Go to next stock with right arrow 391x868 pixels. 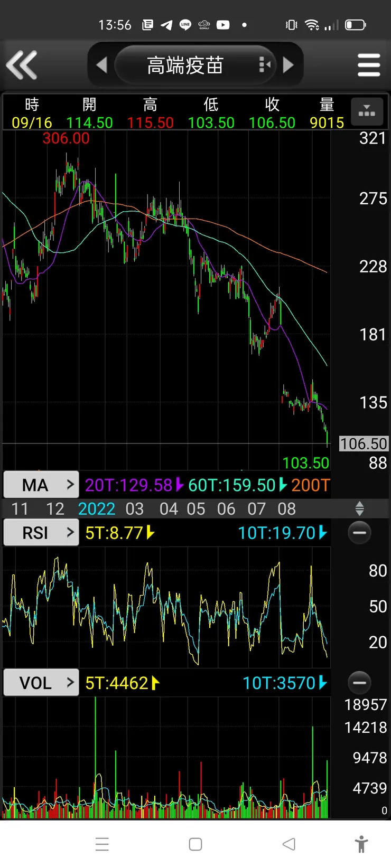(x=288, y=65)
